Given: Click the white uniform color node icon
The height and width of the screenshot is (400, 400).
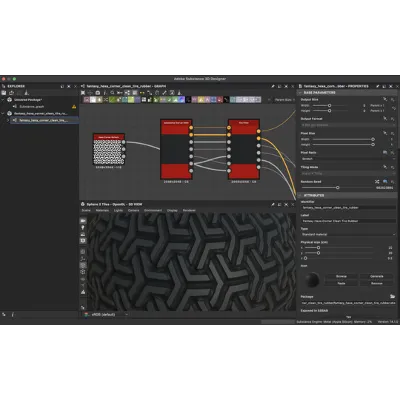Looking at the screenshot, I should [93, 100].
